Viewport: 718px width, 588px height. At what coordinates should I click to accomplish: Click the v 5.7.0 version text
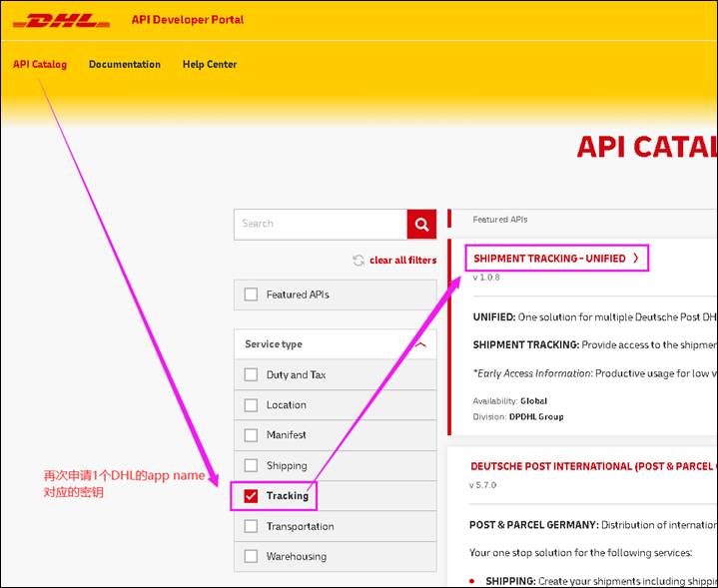point(483,485)
